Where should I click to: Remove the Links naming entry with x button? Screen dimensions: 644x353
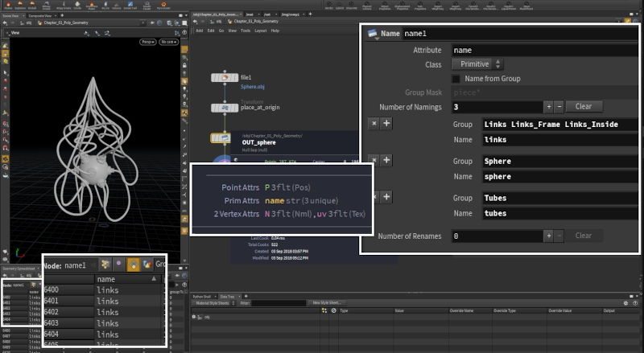[x=373, y=123]
